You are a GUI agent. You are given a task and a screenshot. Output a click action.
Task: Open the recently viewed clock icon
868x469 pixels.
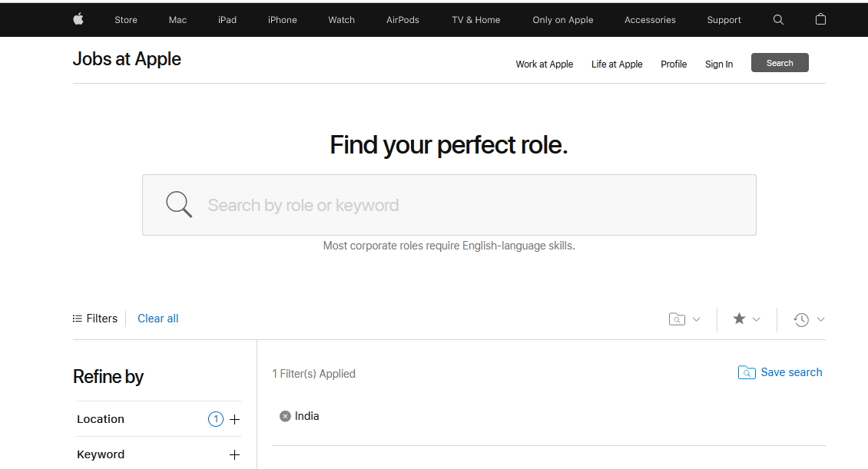[x=801, y=320]
